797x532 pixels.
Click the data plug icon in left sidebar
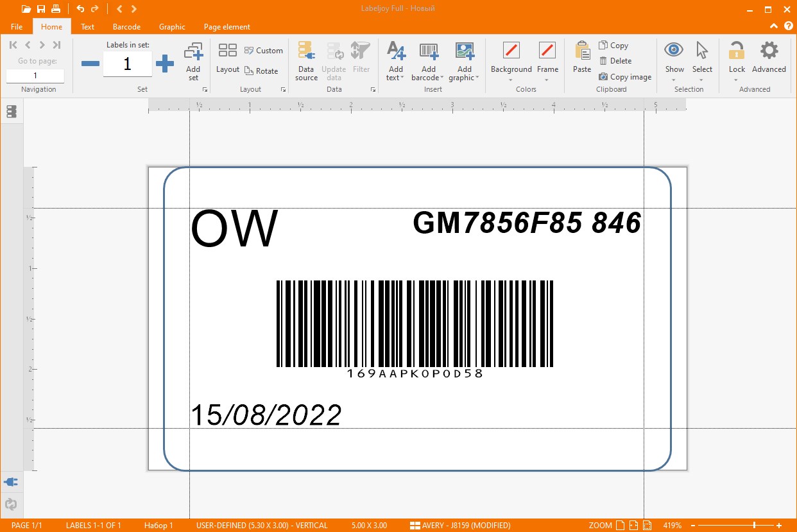coord(11,482)
